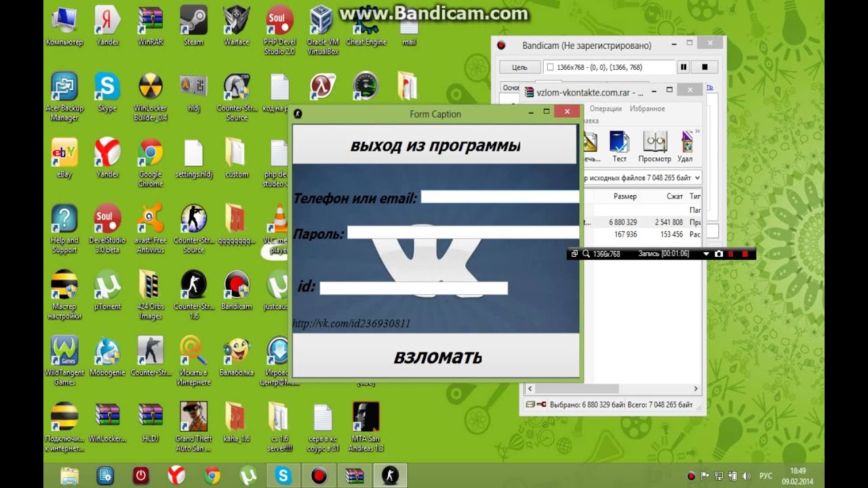Select the µTorrent desktop shortcut

(x=107, y=290)
